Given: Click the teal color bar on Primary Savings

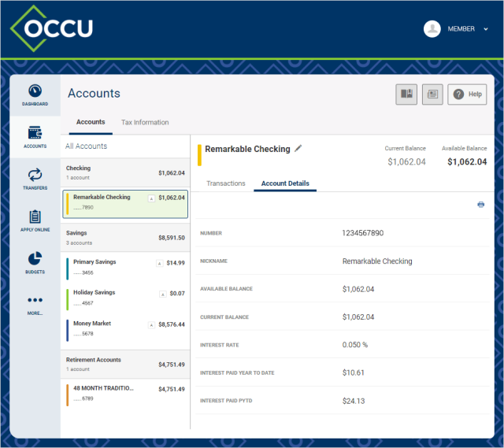Looking at the screenshot, I should [67, 268].
